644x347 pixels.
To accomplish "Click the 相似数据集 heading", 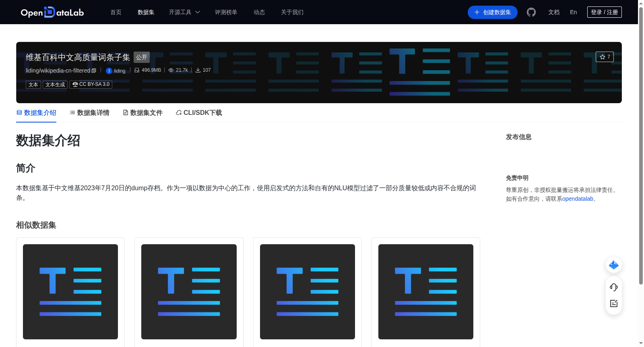I will click(36, 225).
